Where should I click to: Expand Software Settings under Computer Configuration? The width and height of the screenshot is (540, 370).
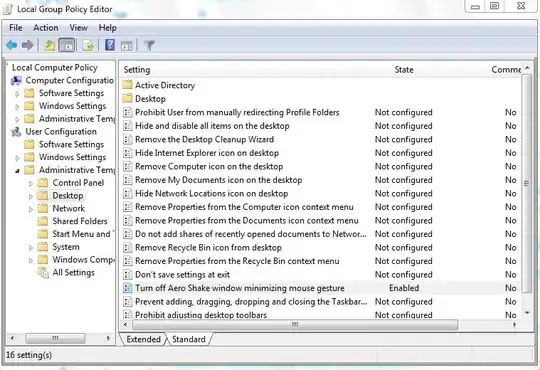tap(17, 94)
